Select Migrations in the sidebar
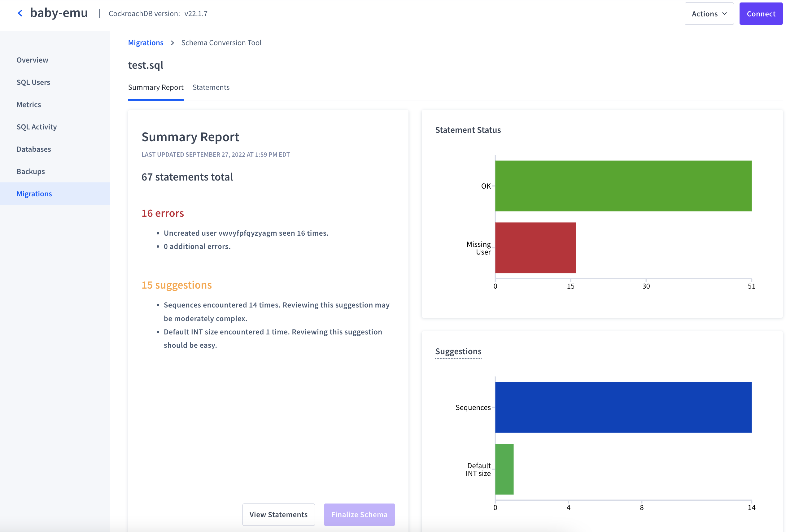 tap(34, 194)
